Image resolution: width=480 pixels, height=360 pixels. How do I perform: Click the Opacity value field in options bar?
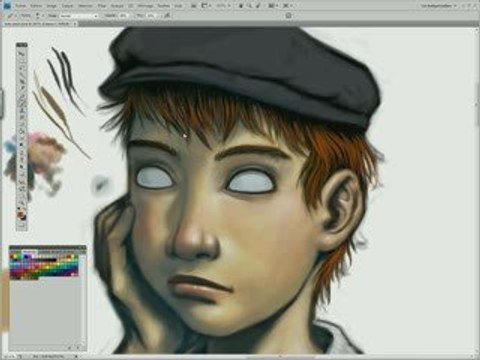click(123, 16)
